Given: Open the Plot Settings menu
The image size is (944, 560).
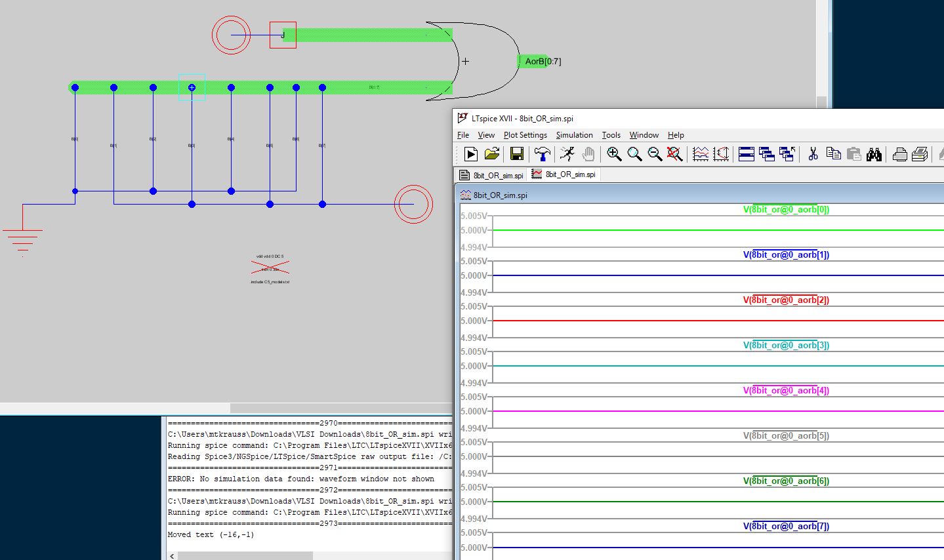Looking at the screenshot, I should click(x=525, y=135).
